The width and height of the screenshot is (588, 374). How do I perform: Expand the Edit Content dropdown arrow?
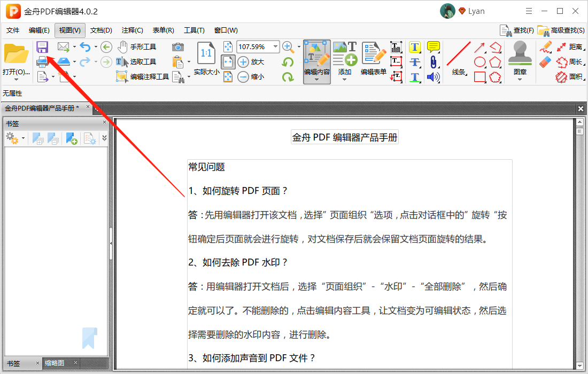point(317,80)
